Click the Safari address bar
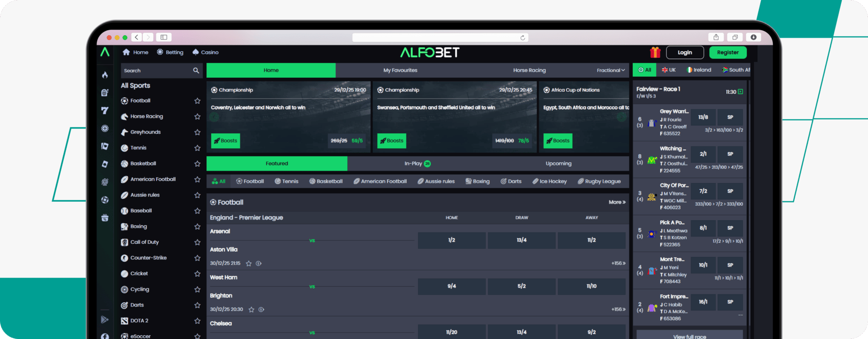 [440, 38]
